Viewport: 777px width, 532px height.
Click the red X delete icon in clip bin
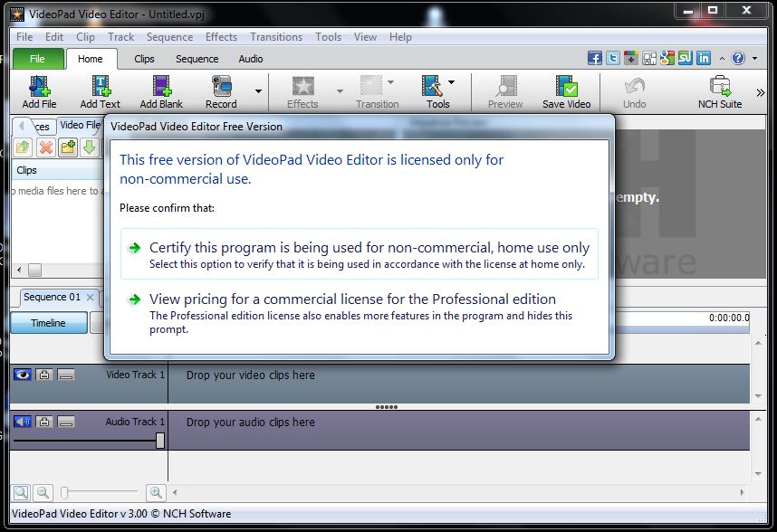pos(45,147)
